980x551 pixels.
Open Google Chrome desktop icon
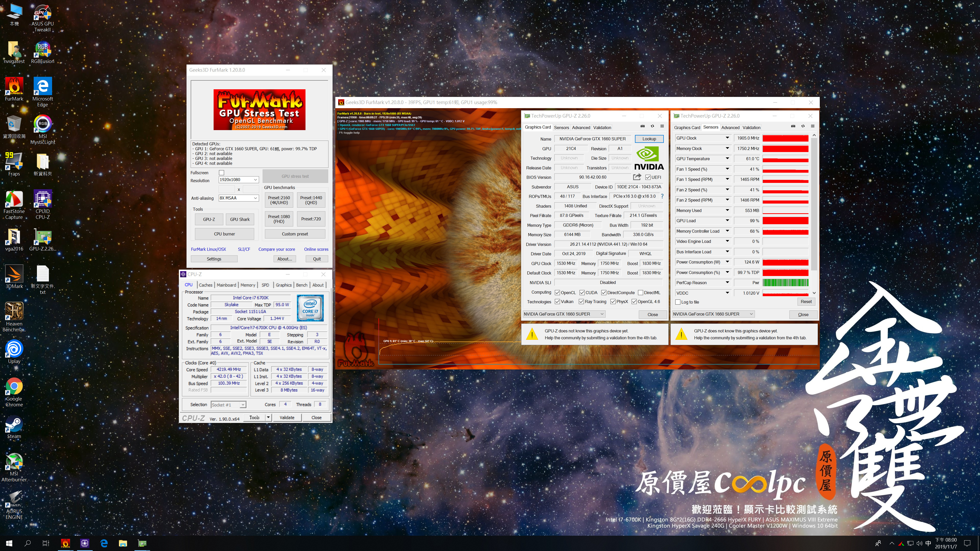14,392
